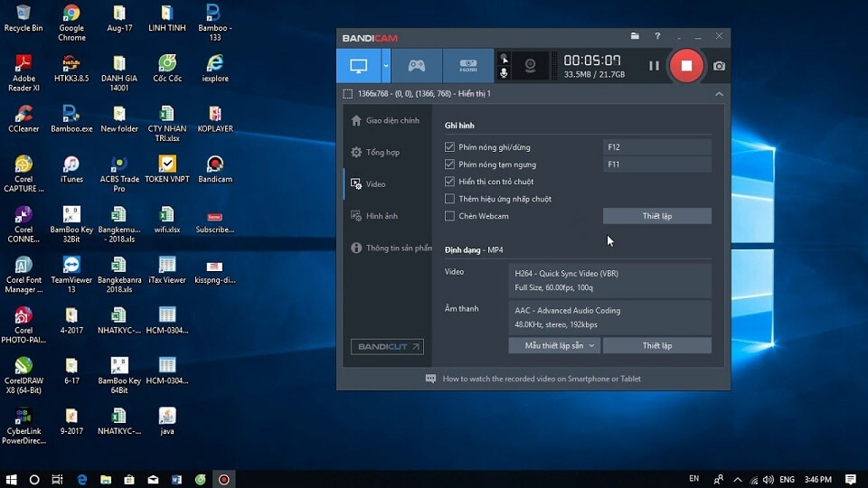Pause the current recording
Viewport: 868px width, 488px height.
point(654,66)
